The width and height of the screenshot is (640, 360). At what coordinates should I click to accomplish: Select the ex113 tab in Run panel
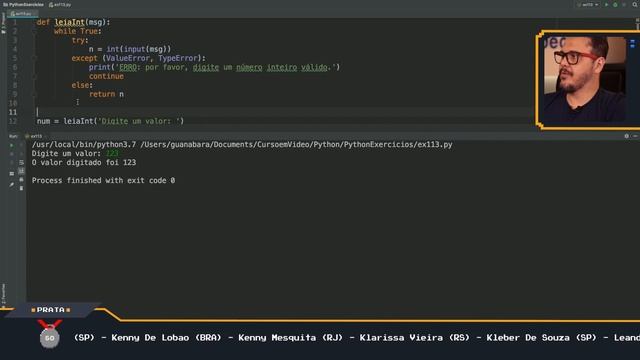(x=34, y=136)
